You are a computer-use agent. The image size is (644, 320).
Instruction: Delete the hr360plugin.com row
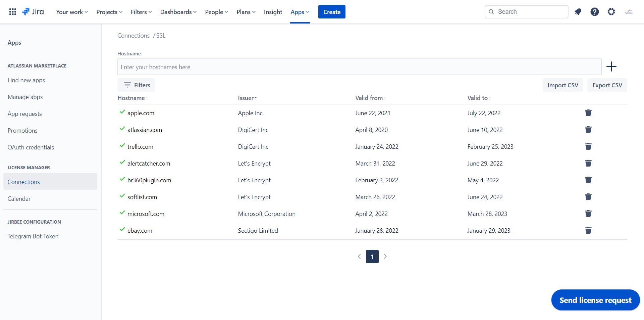588,180
